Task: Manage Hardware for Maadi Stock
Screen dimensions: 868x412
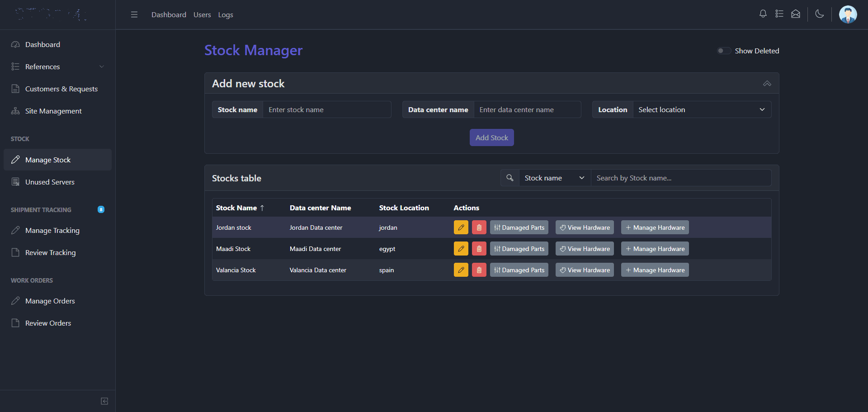Action: pyautogui.click(x=655, y=249)
